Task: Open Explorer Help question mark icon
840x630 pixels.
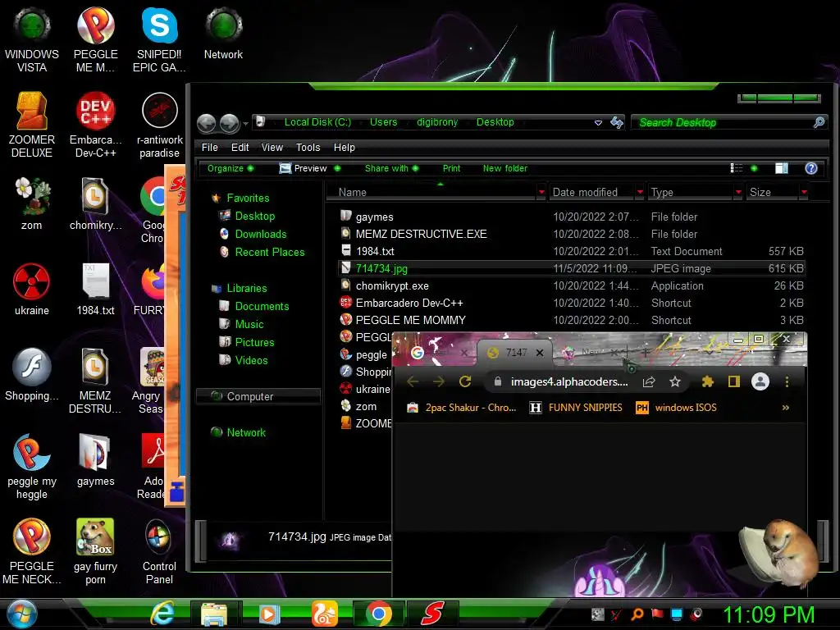Action: click(811, 168)
